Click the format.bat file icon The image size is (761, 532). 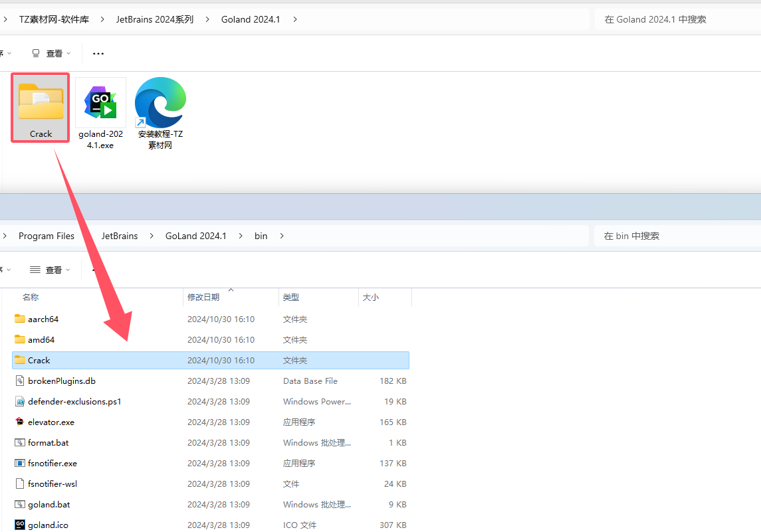click(x=20, y=442)
